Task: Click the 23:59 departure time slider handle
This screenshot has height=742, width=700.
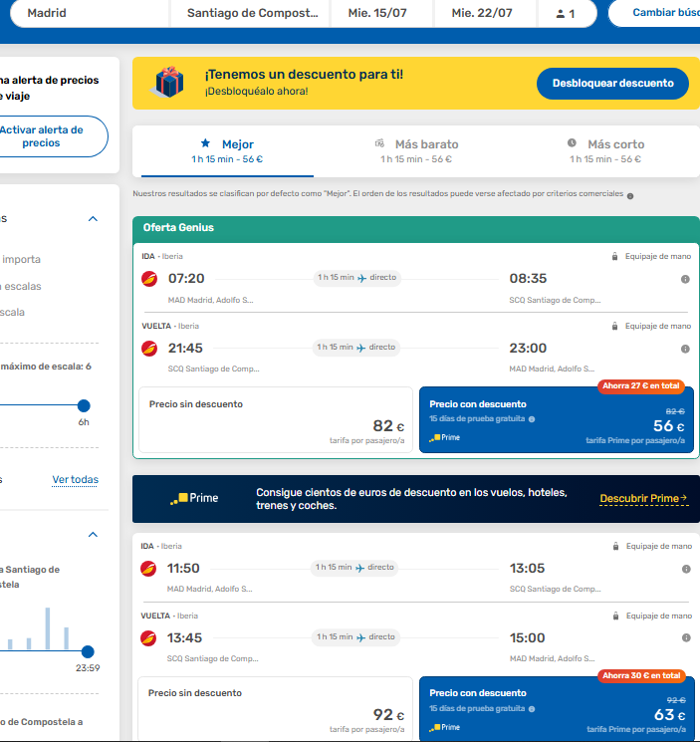Action: click(88, 652)
